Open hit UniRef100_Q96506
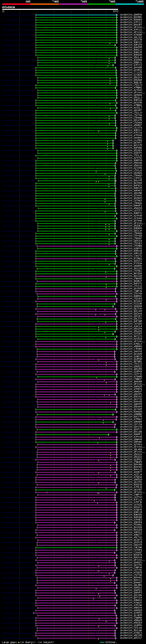 point(131,15)
